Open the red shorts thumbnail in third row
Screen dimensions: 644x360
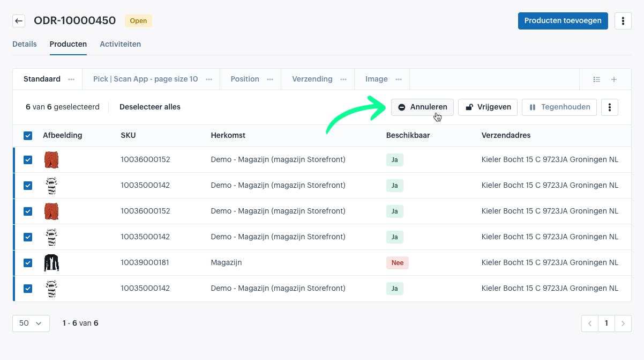click(x=51, y=211)
